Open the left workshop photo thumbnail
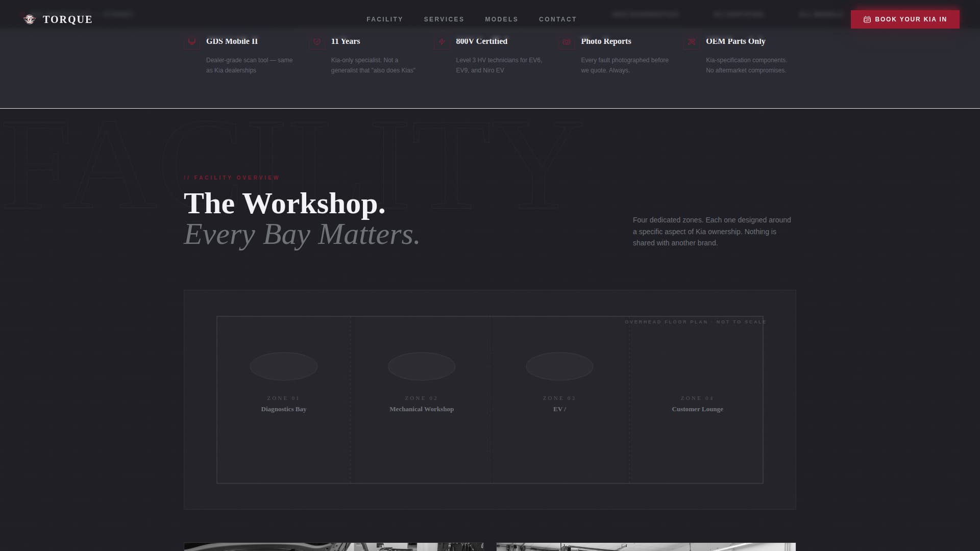This screenshot has height=551, width=980. 334,546
